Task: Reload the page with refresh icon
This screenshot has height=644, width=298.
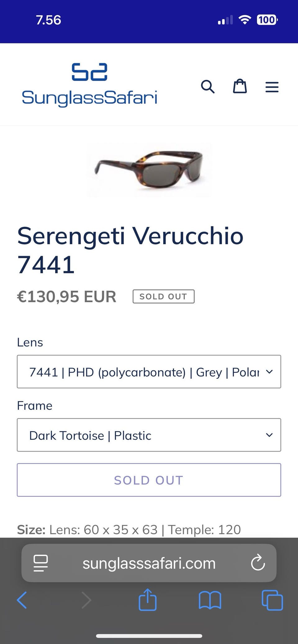Action: [x=258, y=563]
